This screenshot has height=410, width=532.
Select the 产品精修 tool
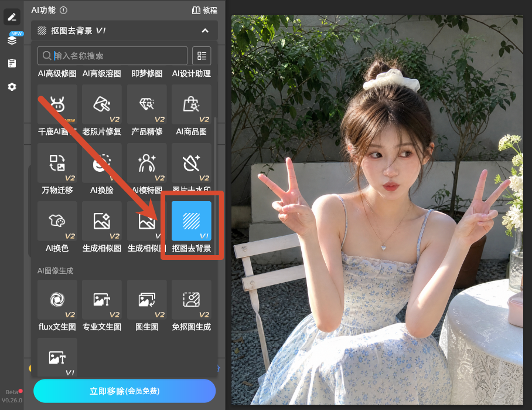147,111
